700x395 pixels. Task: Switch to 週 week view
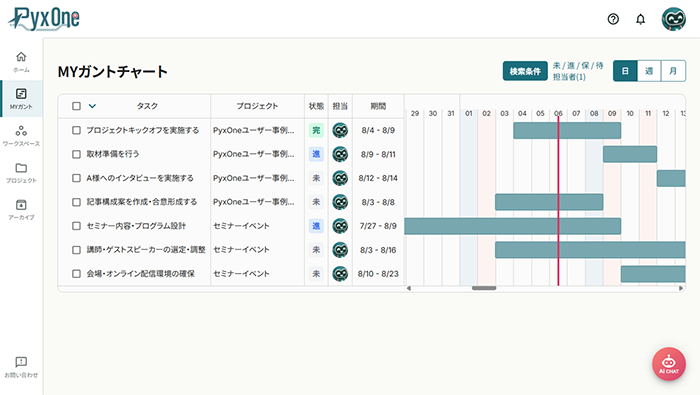tap(649, 71)
